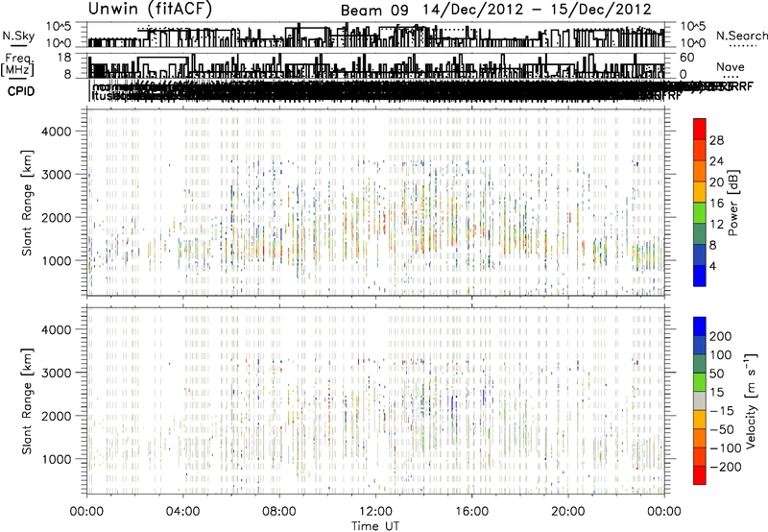Click the '12:00' time axis tick label
Screen dimensions: 768x532
(375, 511)
